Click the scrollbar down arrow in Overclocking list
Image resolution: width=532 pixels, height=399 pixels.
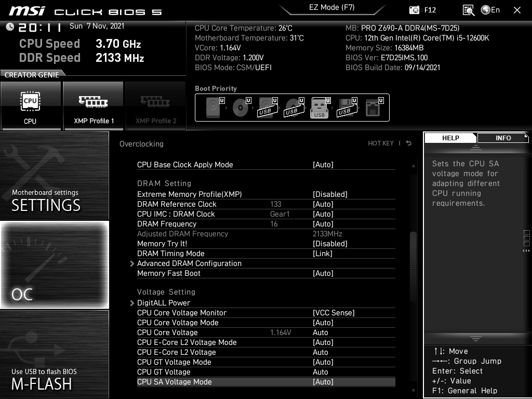click(x=413, y=391)
